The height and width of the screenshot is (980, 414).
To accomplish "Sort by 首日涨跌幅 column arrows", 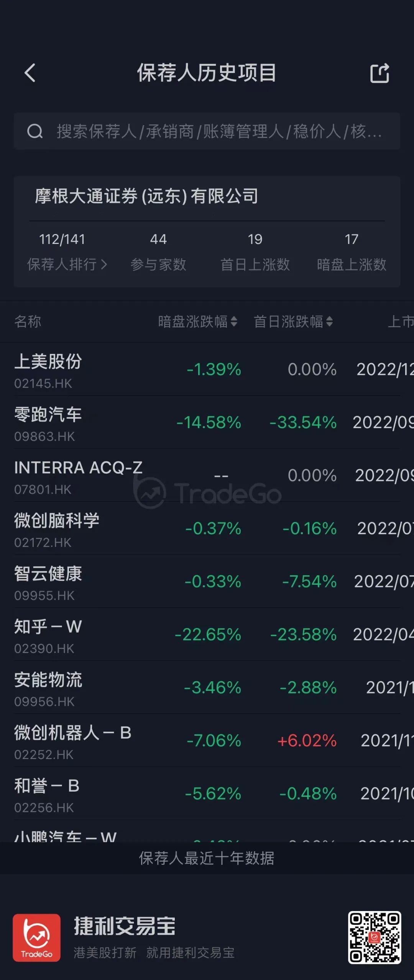I will [x=329, y=321].
